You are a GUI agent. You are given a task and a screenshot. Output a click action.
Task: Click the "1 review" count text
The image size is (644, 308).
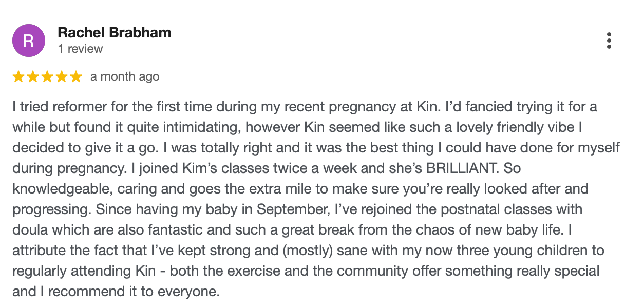point(80,49)
